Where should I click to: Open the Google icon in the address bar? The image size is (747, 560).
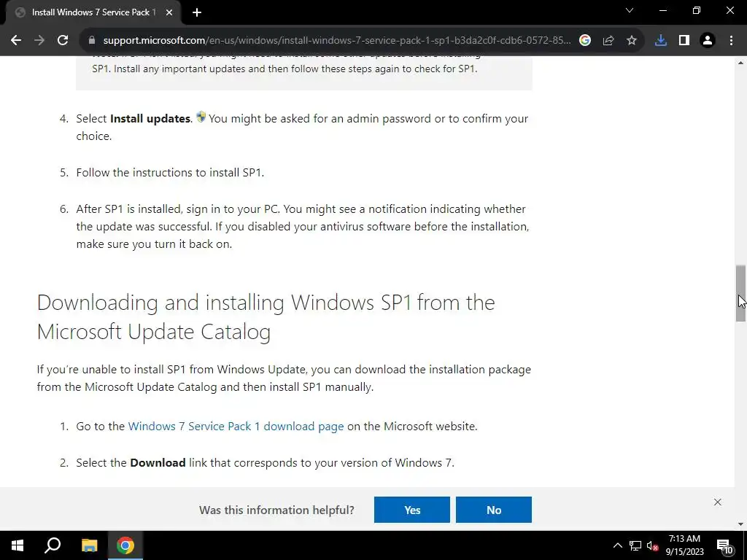pos(584,41)
